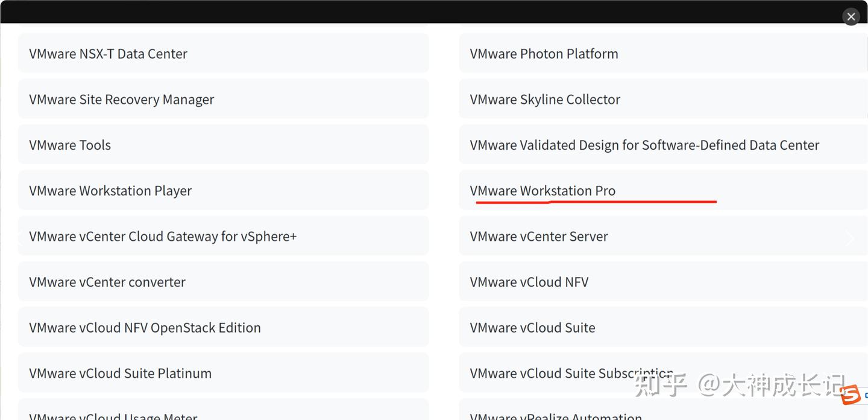Click the Sogou input method icon
The width and height of the screenshot is (868, 420).
pyautogui.click(x=851, y=395)
